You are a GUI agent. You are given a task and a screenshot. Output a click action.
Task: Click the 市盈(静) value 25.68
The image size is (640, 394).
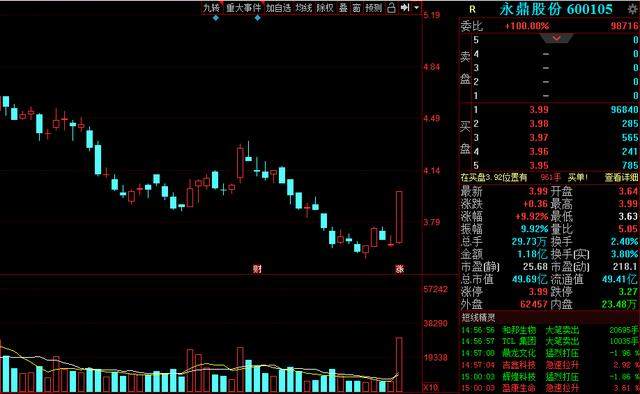pyautogui.click(x=535, y=267)
